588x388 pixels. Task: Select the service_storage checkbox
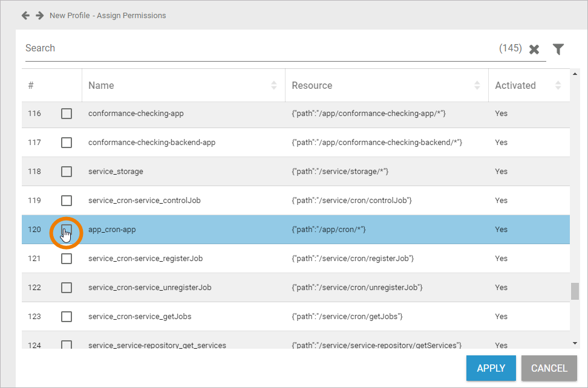pyautogui.click(x=67, y=172)
